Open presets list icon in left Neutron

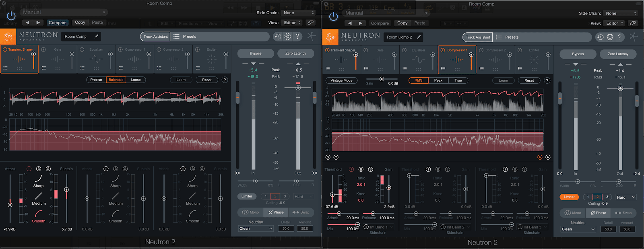[x=176, y=37]
